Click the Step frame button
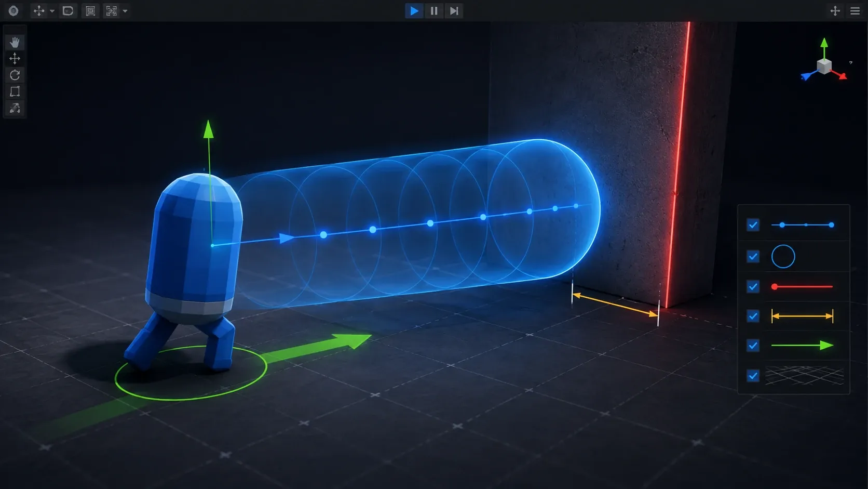868x489 pixels. pyautogui.click(x=454, y=11)
